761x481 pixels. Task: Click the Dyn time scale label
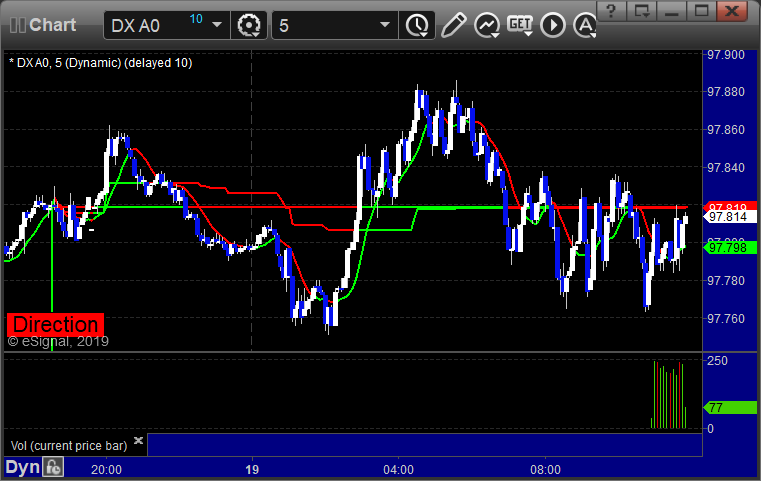pyautogui.click(x=22, y=467)
